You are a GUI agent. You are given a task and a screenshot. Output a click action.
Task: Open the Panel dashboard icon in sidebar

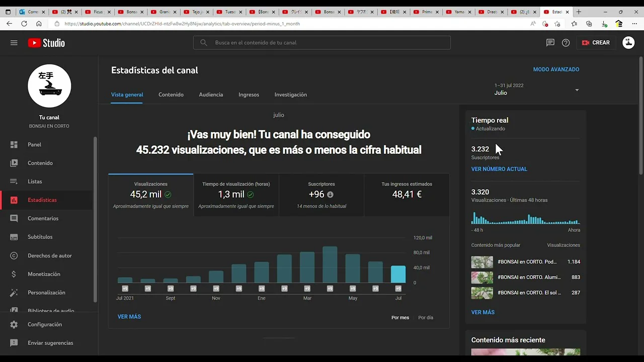(14, 145)
